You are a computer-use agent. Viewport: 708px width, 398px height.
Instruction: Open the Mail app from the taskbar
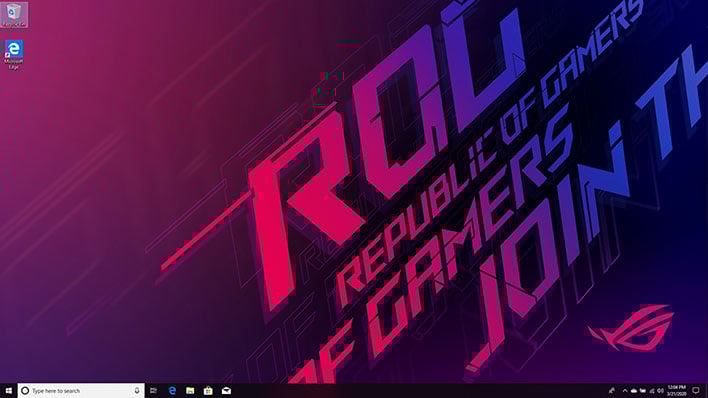pos(226,391)
